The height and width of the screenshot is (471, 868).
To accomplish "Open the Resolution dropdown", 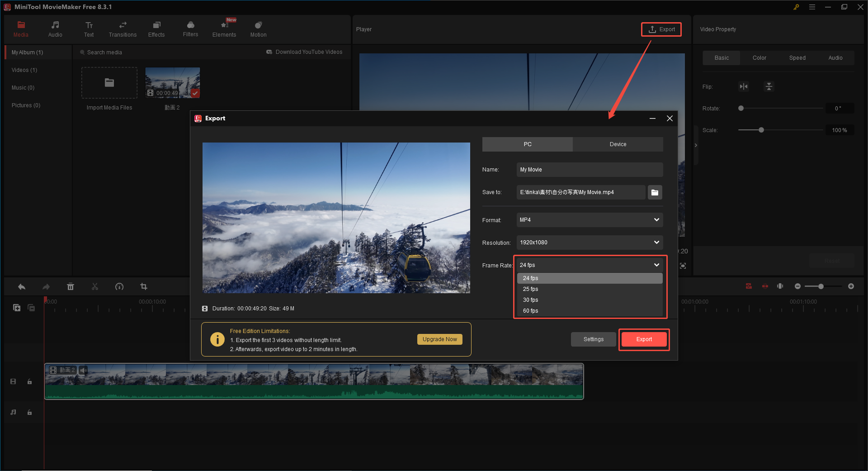I will (589, 243).
